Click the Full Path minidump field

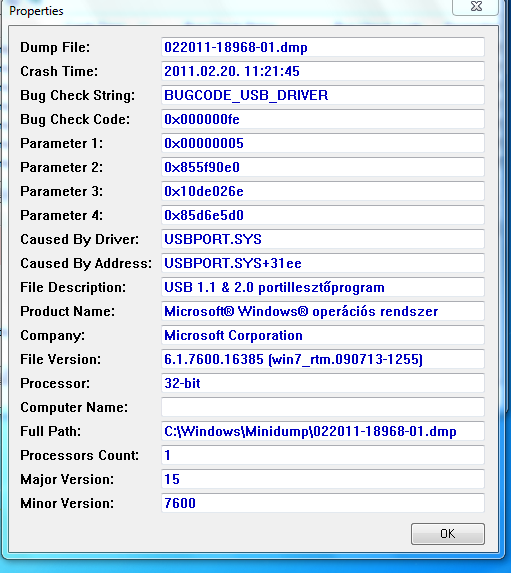[323, 431]
